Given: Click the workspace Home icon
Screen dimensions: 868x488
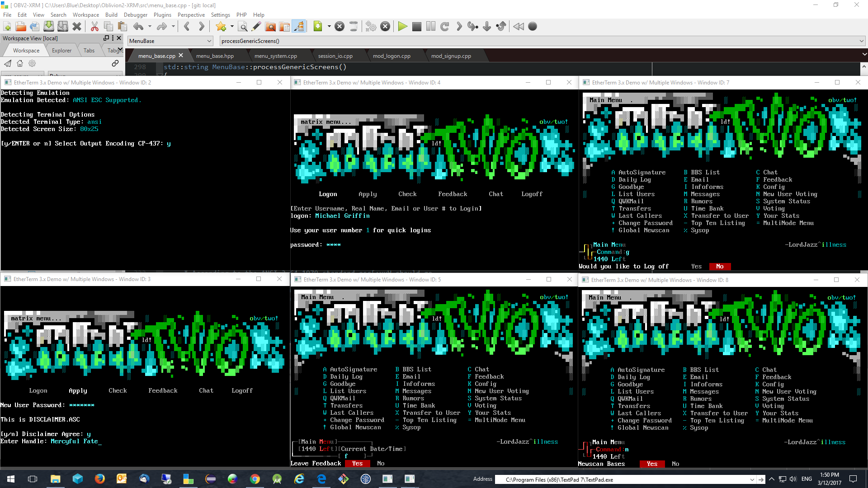Looking at the screenshot, I should click(20, 63).
